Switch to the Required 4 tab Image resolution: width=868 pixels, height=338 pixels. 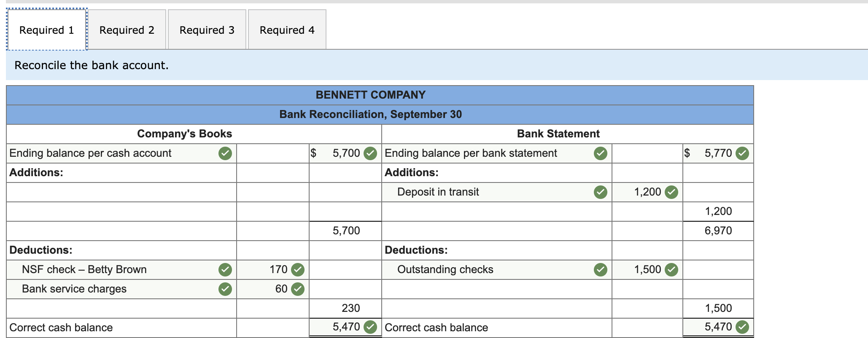point(287,30)
